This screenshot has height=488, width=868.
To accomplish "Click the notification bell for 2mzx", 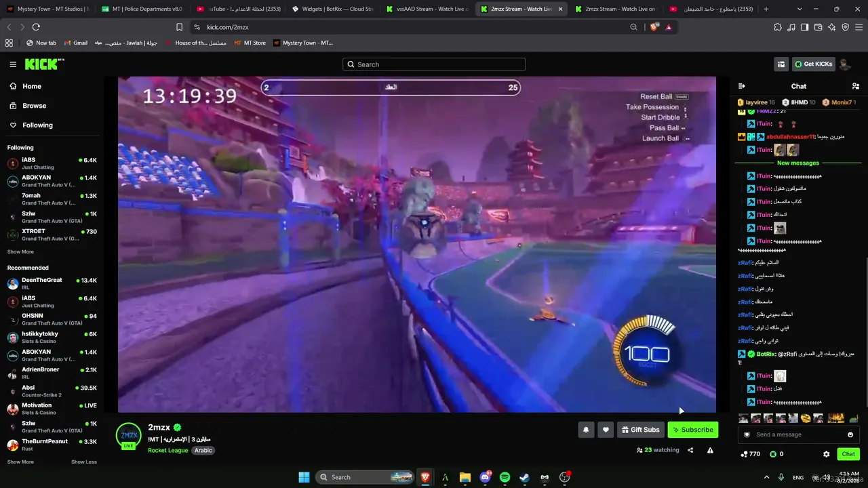I will 586,430.
